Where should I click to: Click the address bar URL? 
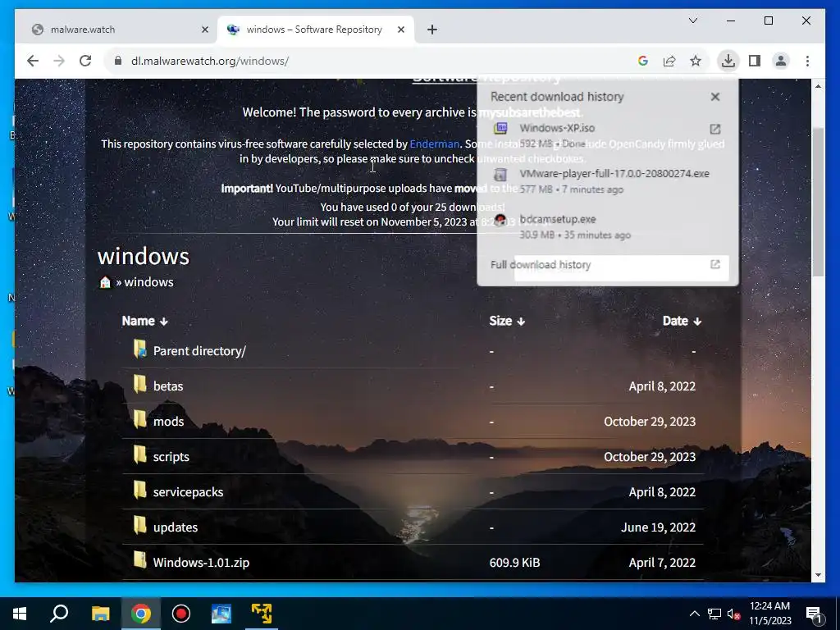click(210, 61)
